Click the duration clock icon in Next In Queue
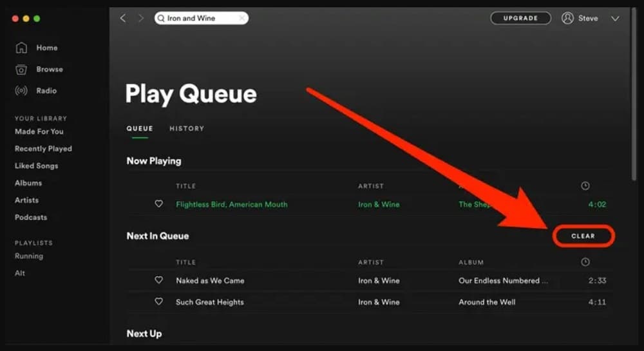This screenshot has width=644, height=351. point(585,262)
